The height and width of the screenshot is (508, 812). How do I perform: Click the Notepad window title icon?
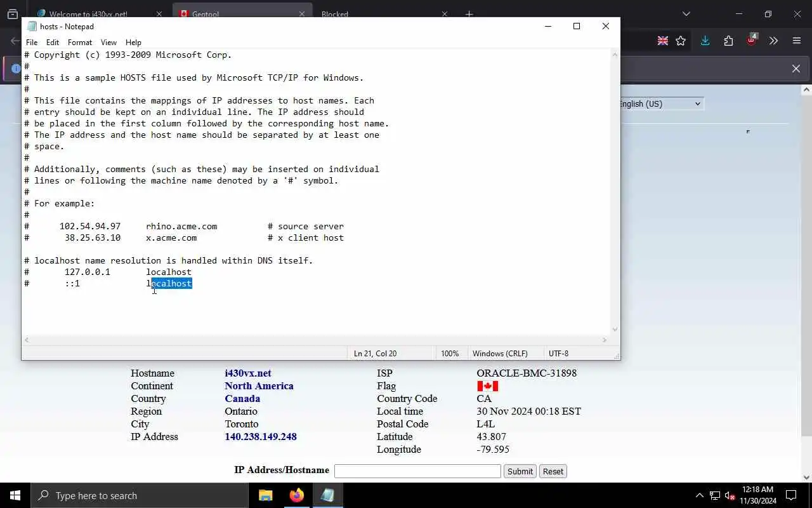[32, 26]
